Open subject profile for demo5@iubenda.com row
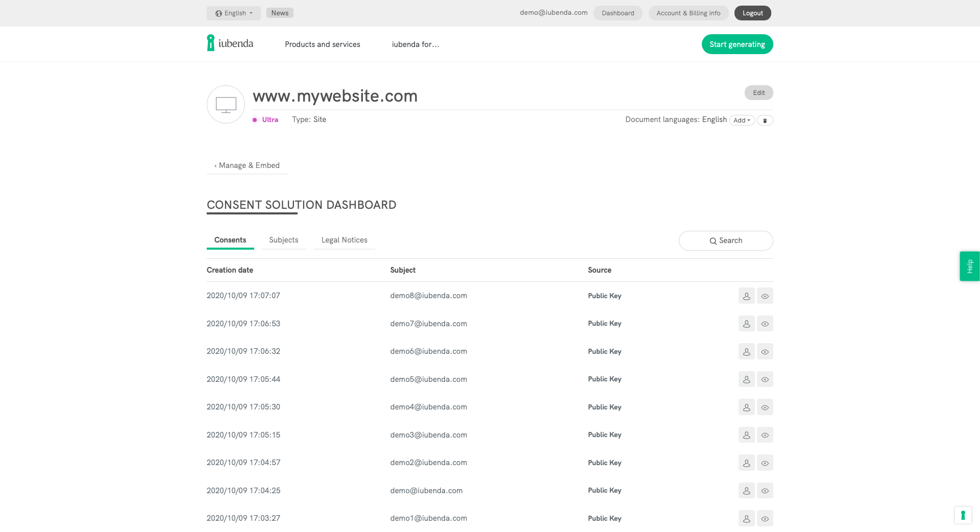 pyautogui.click(x=746, y=379)
